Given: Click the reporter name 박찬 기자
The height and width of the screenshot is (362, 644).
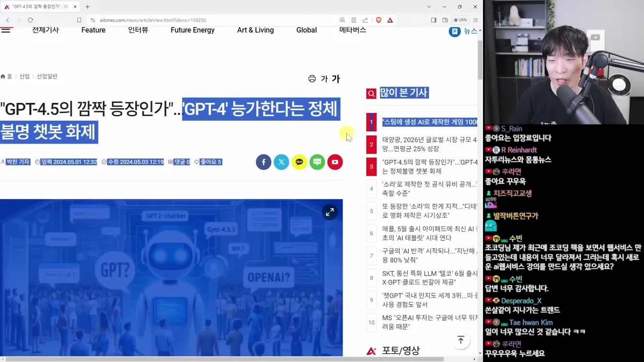Looking at the screenshot, I should pos(18,162).
